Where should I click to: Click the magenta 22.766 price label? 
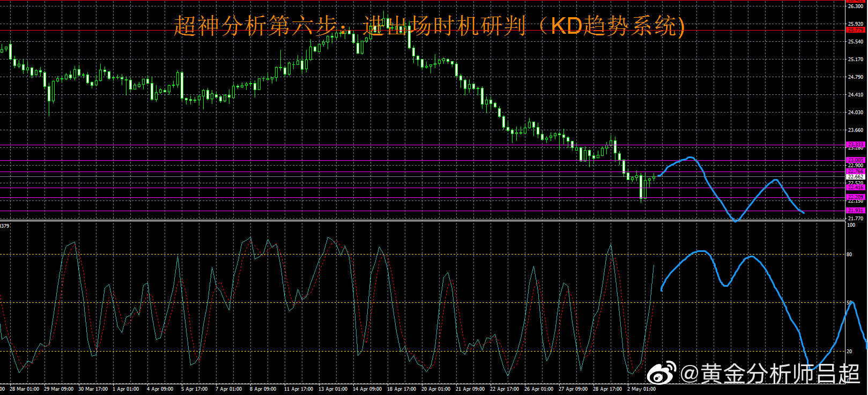click(x=855, y=172)
